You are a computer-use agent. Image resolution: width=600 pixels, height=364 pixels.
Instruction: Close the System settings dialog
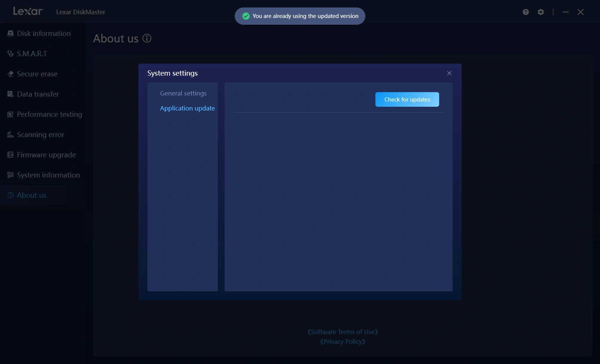[449, 73]
